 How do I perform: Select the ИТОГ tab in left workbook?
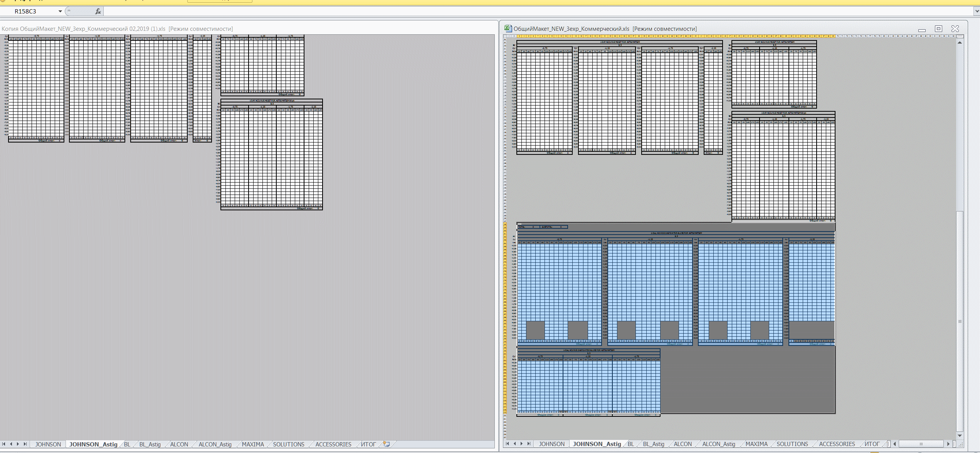[368, 444]
